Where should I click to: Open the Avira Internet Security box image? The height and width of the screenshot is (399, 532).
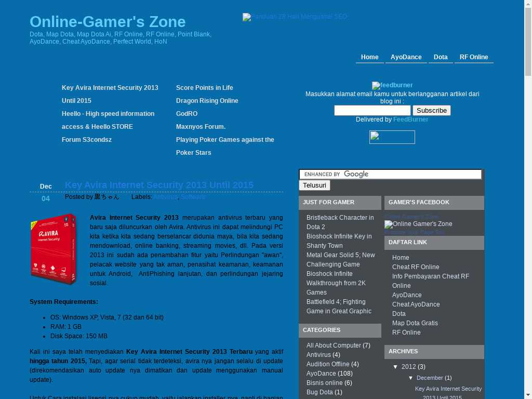click(54, 249)
